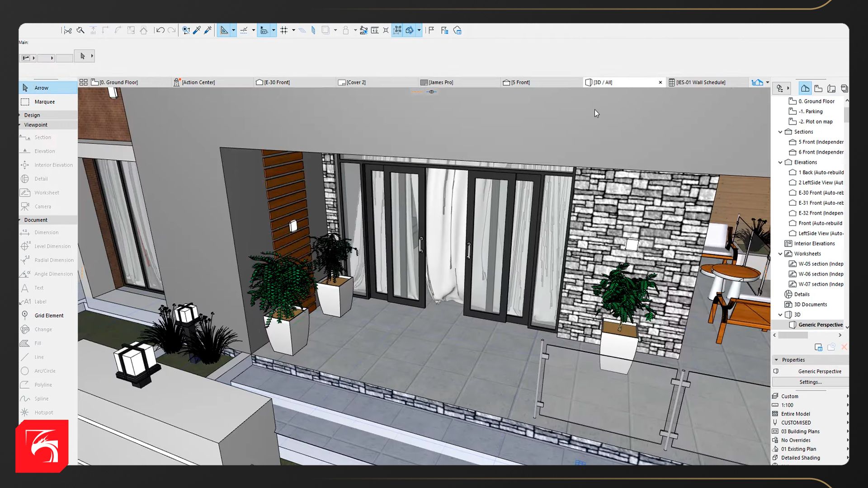Open the No Overrides graphic override option
The image size is (868, 488).
[x=810, y=440]
